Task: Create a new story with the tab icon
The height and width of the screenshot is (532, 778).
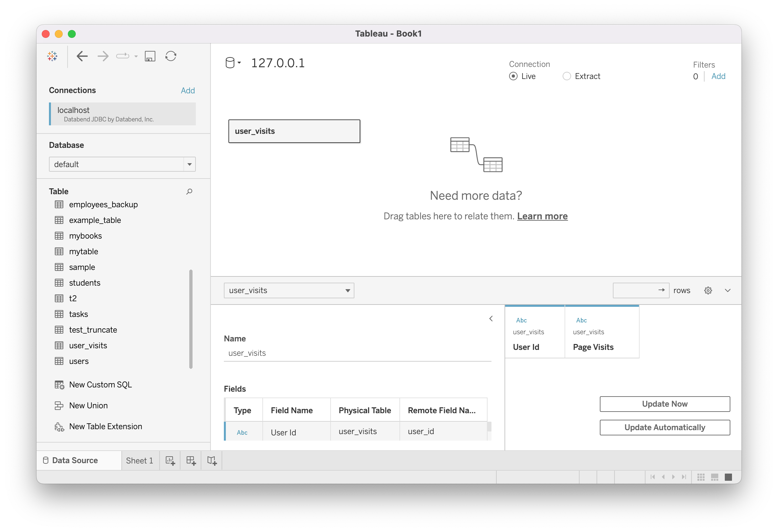Action: [211, 461]
